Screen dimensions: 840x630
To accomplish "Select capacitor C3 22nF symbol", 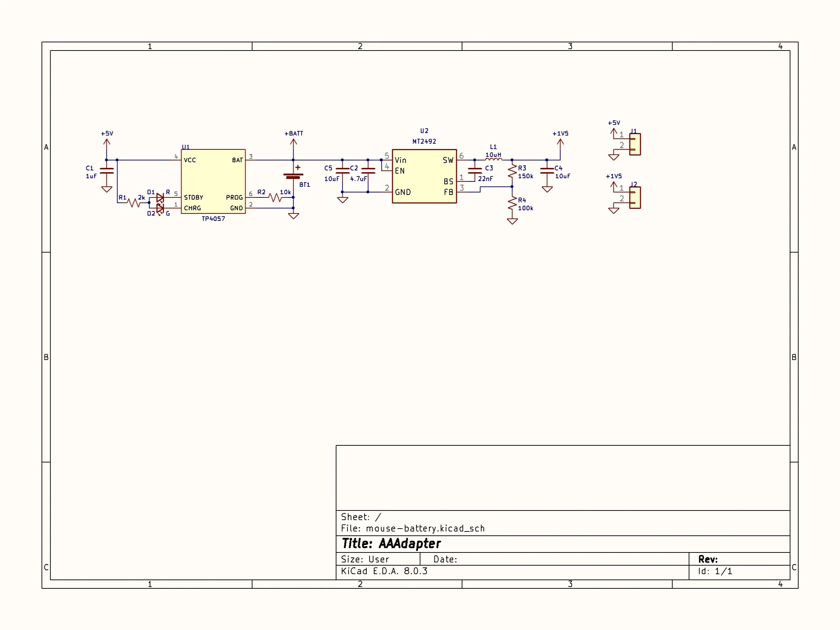I will 475,171.
